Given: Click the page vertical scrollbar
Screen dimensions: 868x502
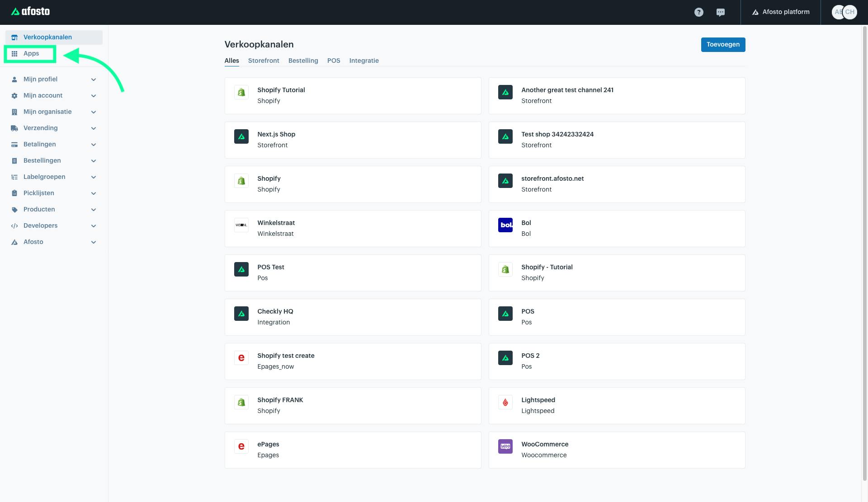Looking at the screenshot, I should 865,253.
